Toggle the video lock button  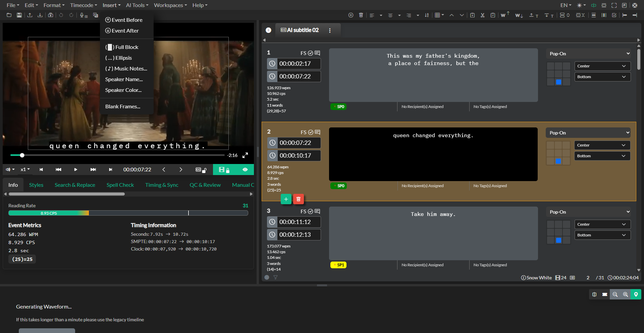pyautogui.click(x=224, y=170)
